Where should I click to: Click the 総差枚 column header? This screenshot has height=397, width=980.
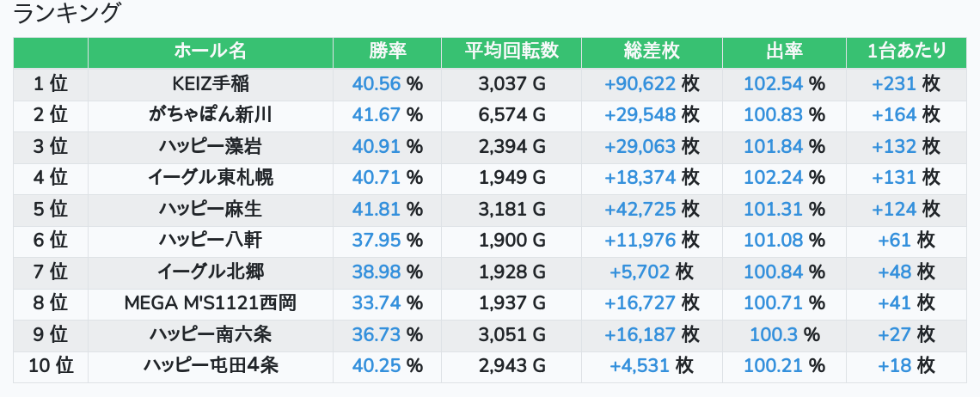652,52
